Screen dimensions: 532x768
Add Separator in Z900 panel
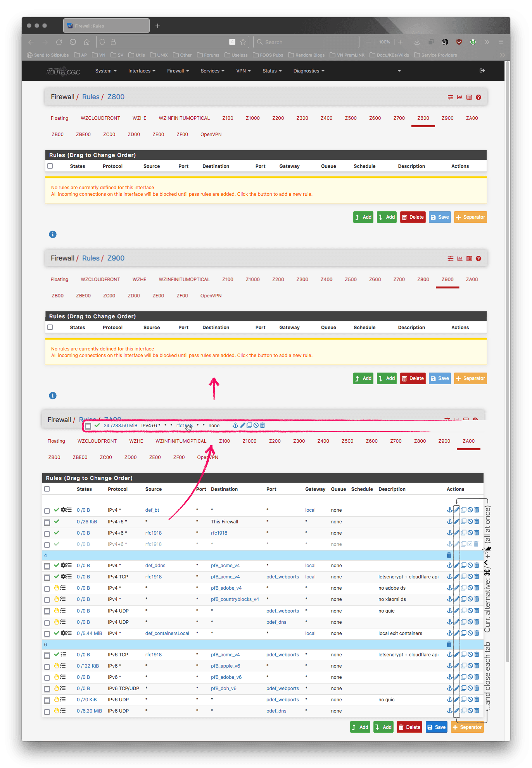click(470, 378)
